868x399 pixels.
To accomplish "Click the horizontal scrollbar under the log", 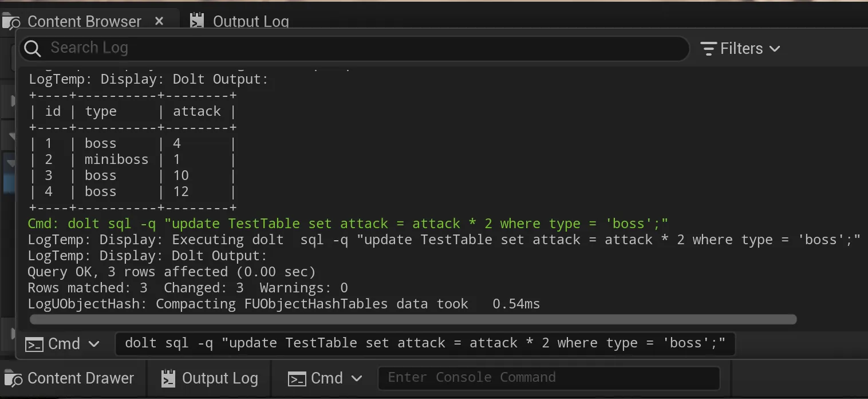I will coord(412,319).
